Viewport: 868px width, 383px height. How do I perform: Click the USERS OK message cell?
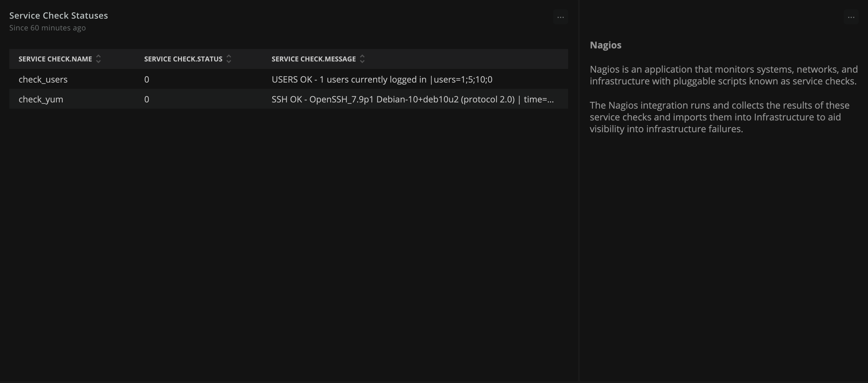click(382, 79)
